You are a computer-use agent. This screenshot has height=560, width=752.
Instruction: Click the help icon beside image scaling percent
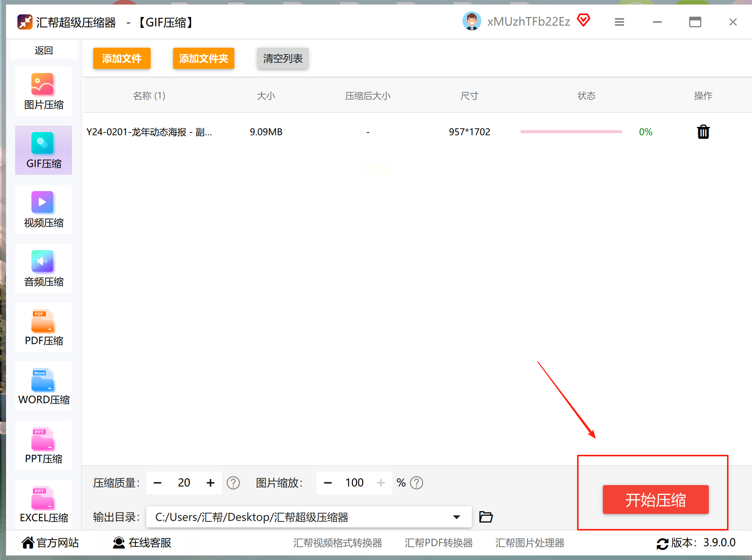[x=417, y=483]
